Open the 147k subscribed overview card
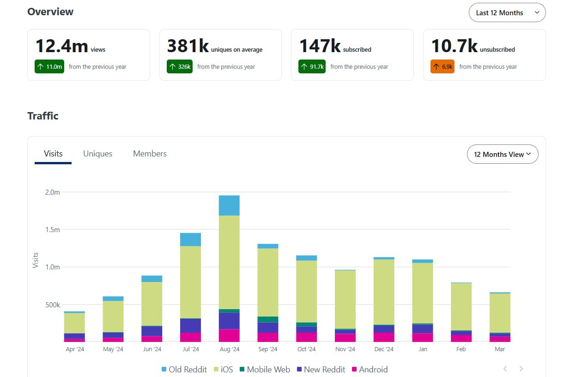 352,55
